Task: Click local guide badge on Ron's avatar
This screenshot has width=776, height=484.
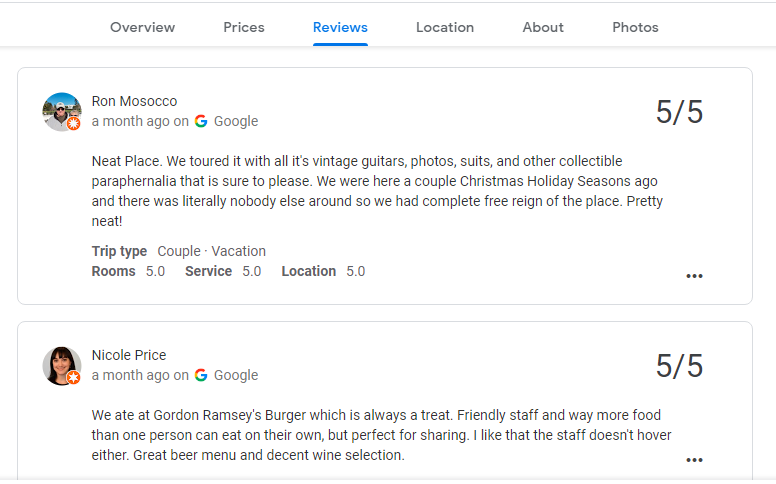Action: pos(74,124)
